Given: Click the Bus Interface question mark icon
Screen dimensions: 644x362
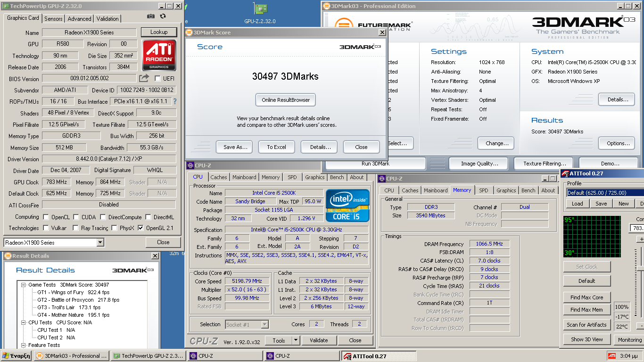Looking at the screenshot, I should 175,101.
